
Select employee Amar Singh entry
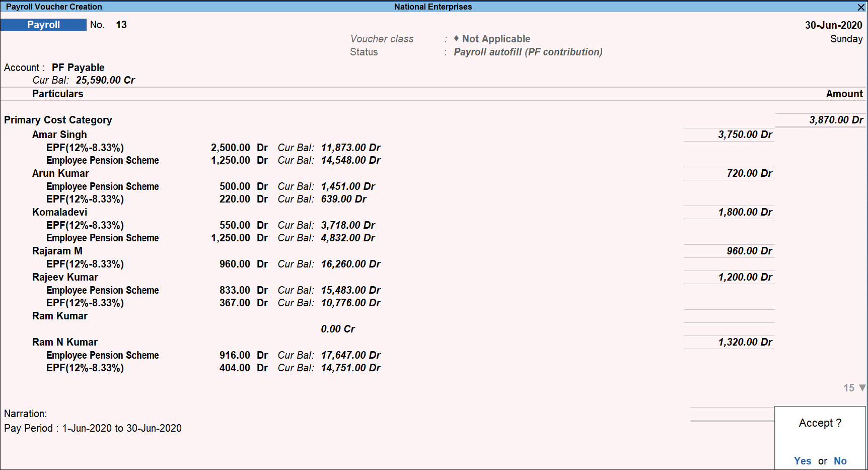(x=59, y=135)
